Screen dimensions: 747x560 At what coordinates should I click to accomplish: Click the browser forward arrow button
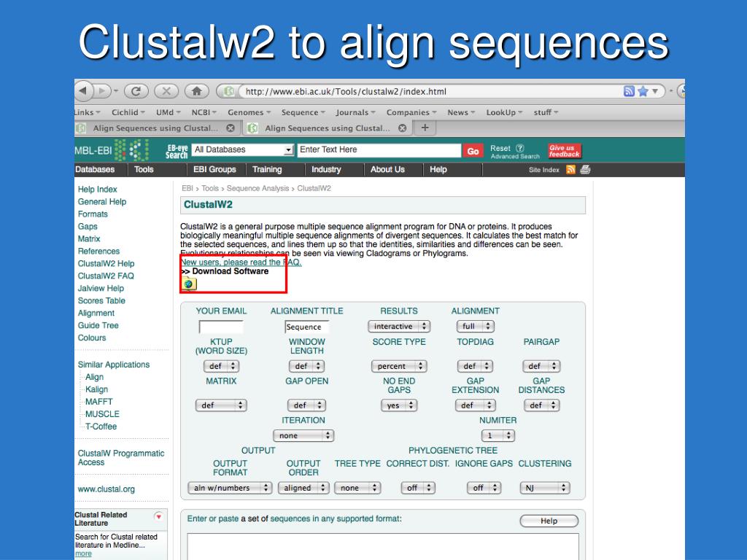(102, 90)
